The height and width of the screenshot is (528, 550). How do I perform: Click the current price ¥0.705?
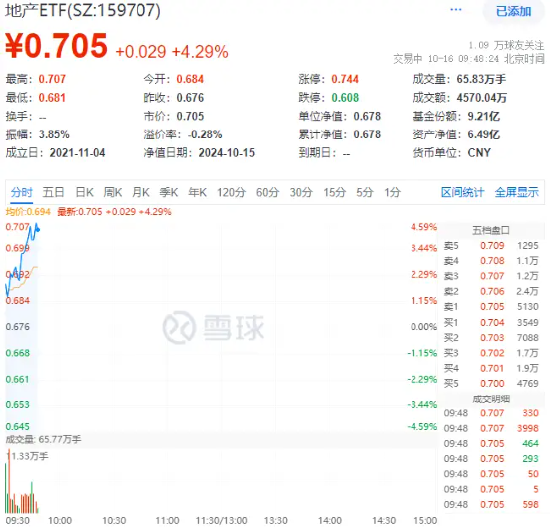pos(56,46)
